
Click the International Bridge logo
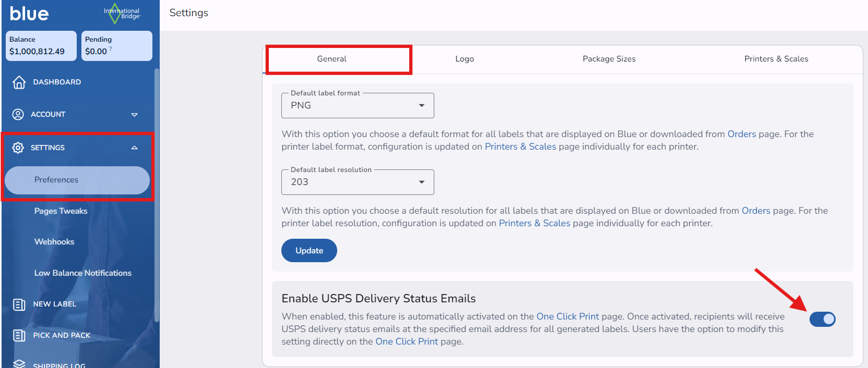click(x=122, y=14)
